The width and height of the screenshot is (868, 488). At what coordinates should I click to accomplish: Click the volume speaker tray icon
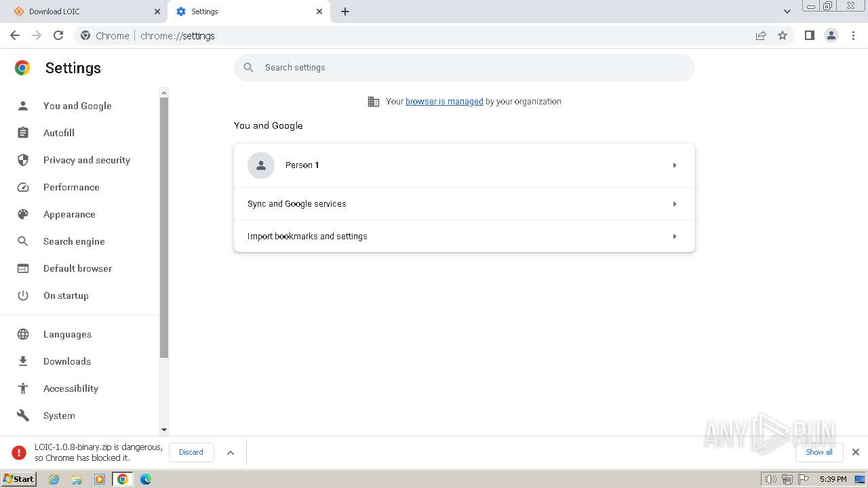pyautogui.click(x=770, y=479)
